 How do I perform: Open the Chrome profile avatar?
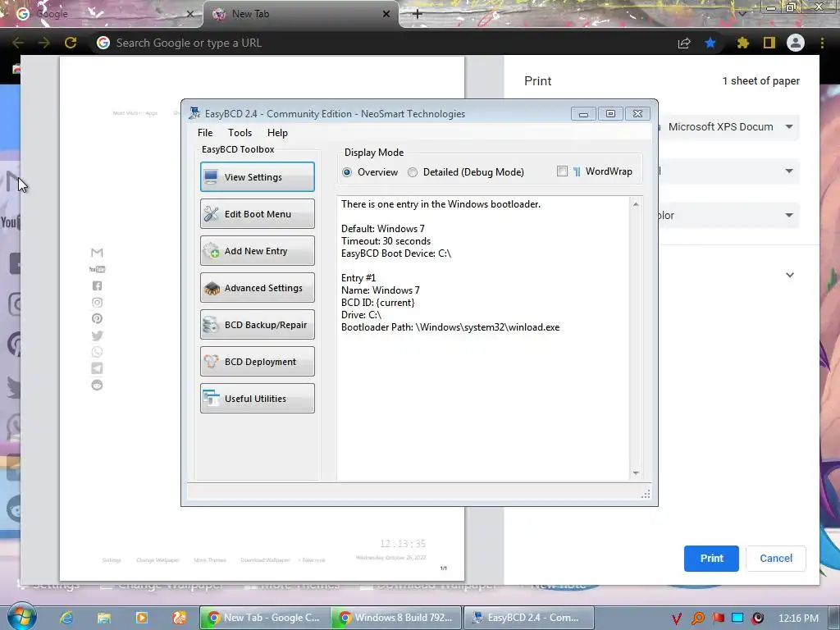point(796,43)
